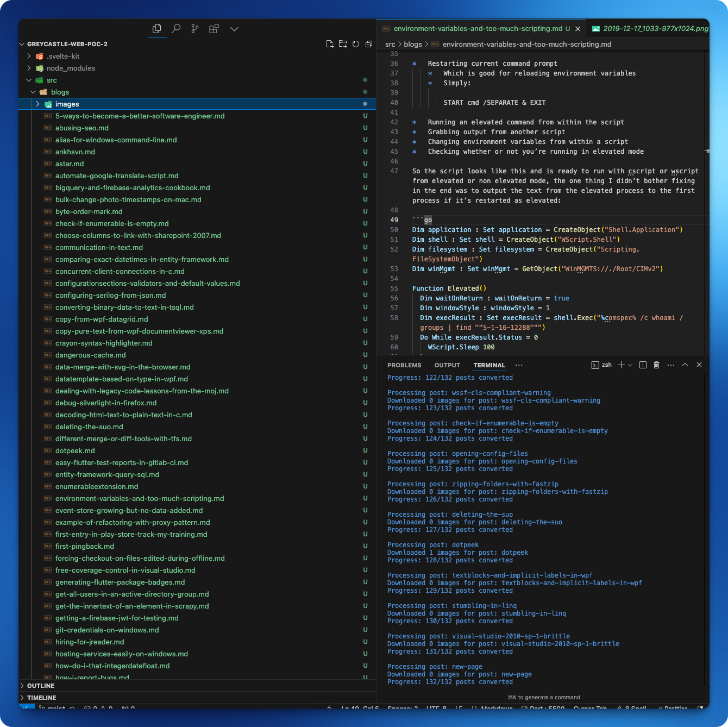Viewport: 728px width, 727px height.
Task: Collapse all folders in Explorer
Action: click(x=369, y=44)
